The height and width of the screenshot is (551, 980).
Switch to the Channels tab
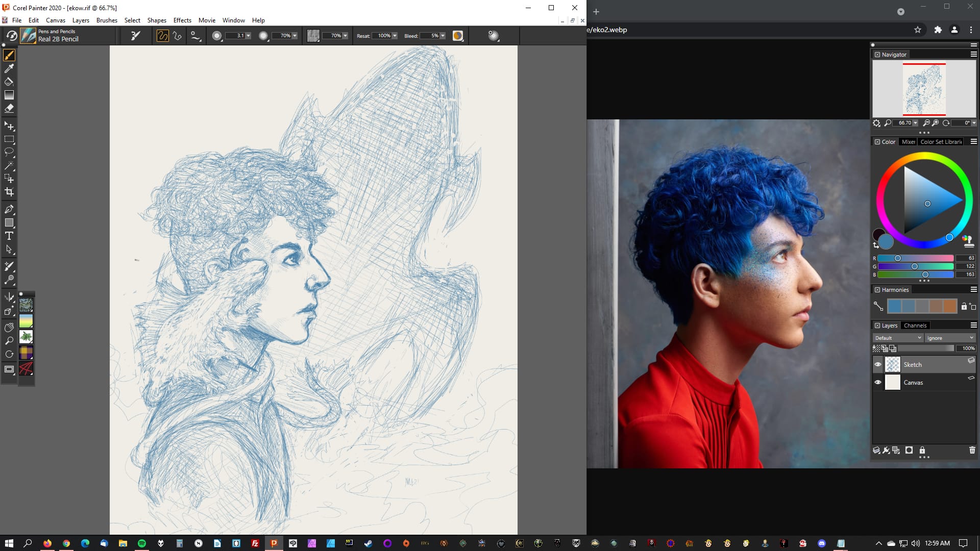[x=915, y=325]
